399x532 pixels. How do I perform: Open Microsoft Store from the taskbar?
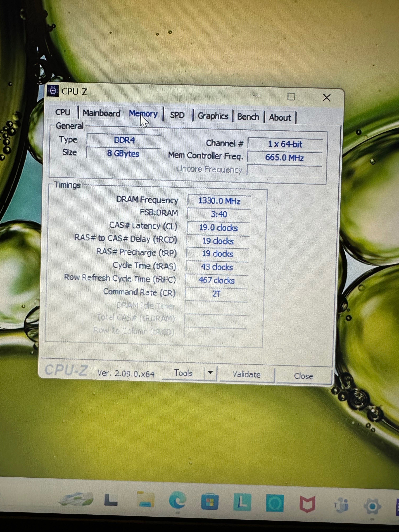210,502
